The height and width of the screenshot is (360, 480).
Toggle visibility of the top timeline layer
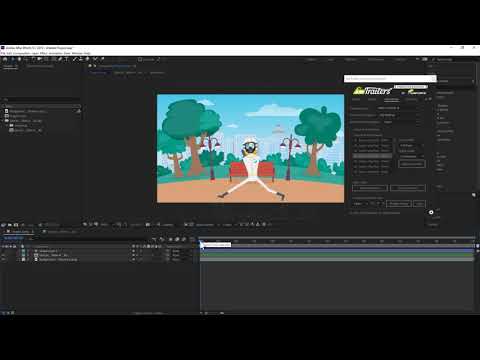(3, 251)
